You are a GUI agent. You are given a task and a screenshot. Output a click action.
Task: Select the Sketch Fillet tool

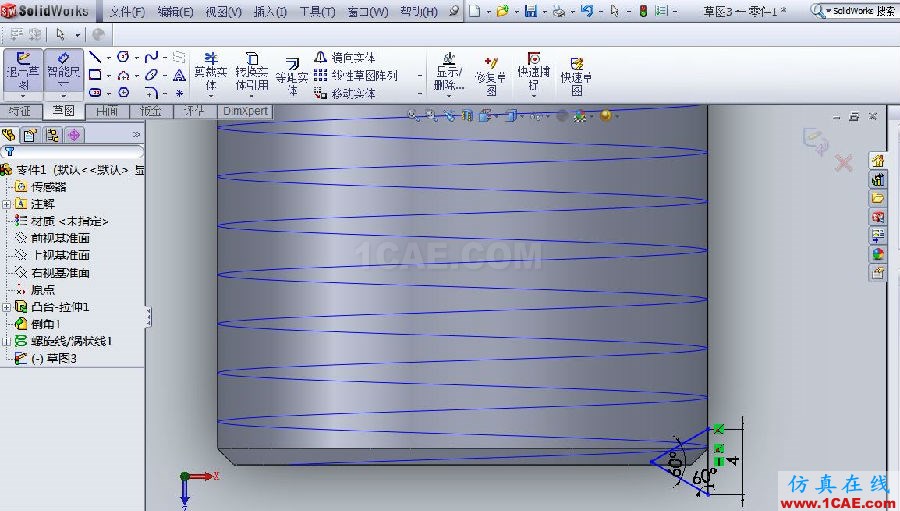tap(152, 92)
